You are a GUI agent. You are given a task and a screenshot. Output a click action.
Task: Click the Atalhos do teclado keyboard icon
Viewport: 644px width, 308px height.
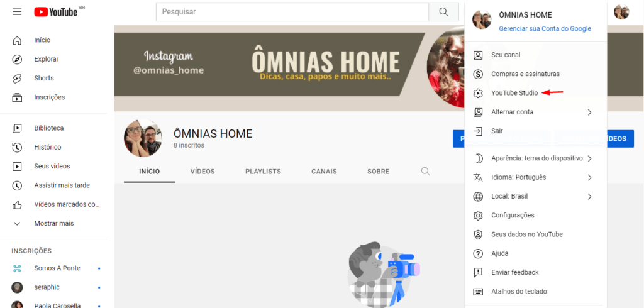pyautogui.click(x=478, y=291)
